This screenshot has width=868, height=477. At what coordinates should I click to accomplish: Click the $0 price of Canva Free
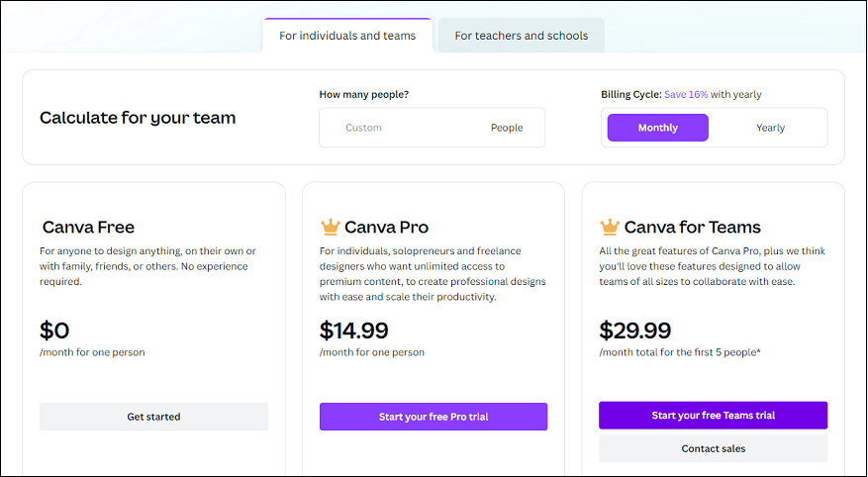pos(54,331)
